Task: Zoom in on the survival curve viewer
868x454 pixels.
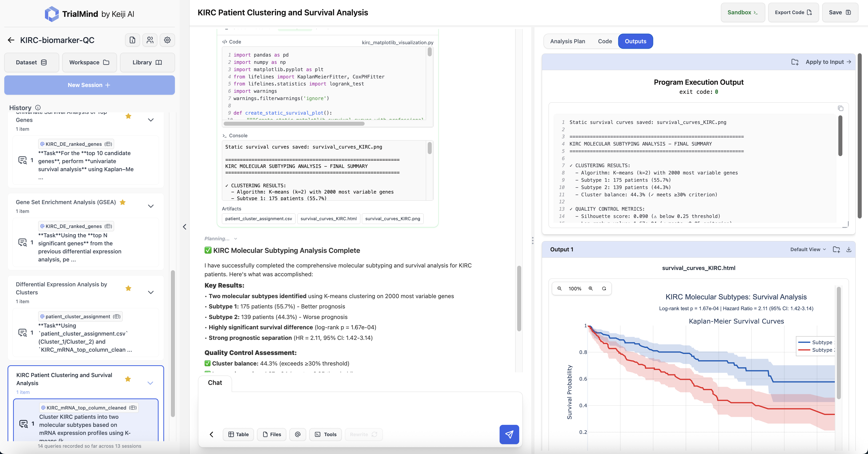Action: click(x=590, y=289)
